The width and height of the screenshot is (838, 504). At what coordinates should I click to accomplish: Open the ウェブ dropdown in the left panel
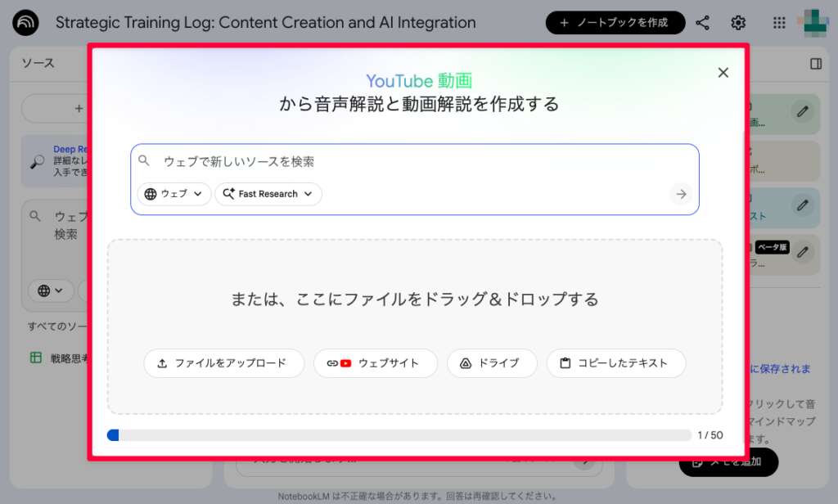51,291
